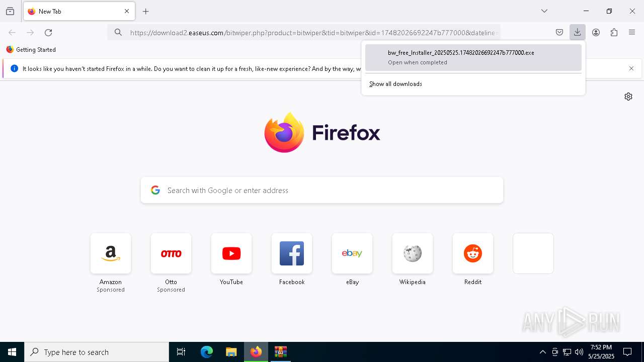This screenshot has height=362, width=644.
Task: Open WinRAR taskbar icon
Action: 281,352
